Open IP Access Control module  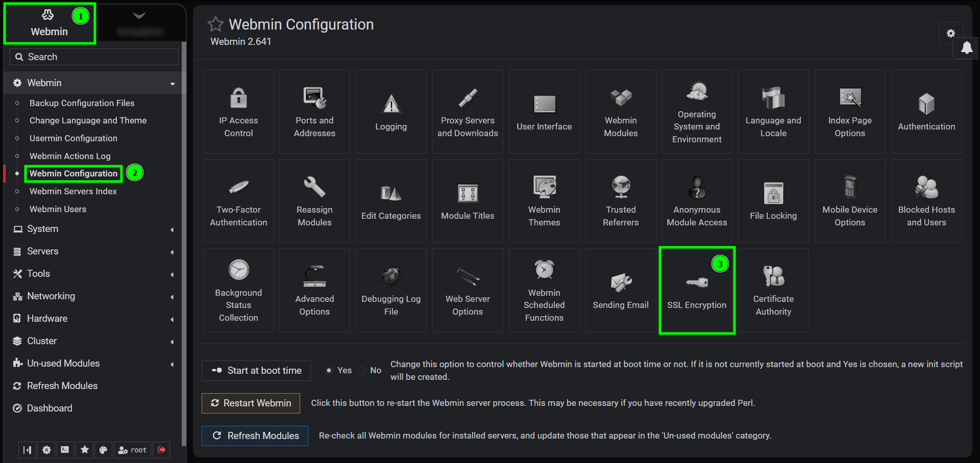238,112
